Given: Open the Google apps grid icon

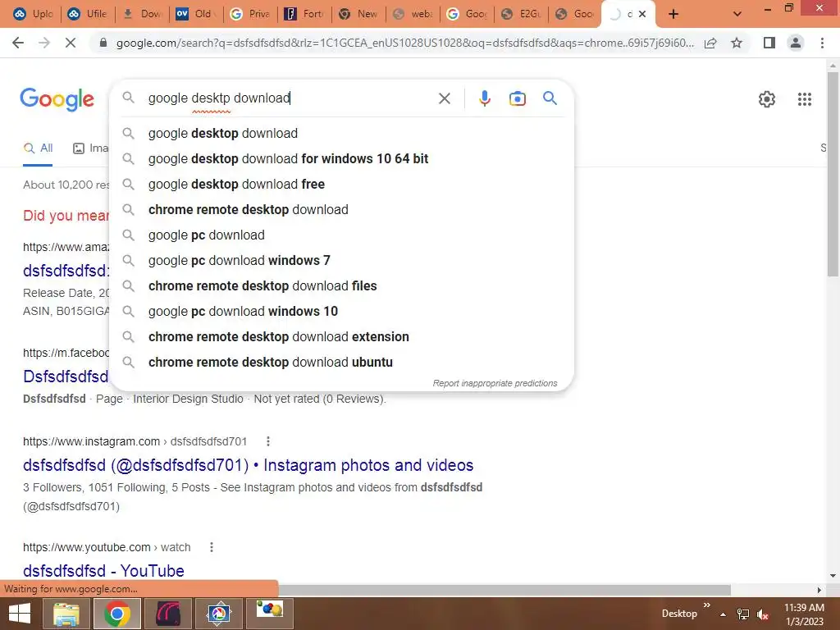Looking at the screenshot, I should tap(804, 99).
